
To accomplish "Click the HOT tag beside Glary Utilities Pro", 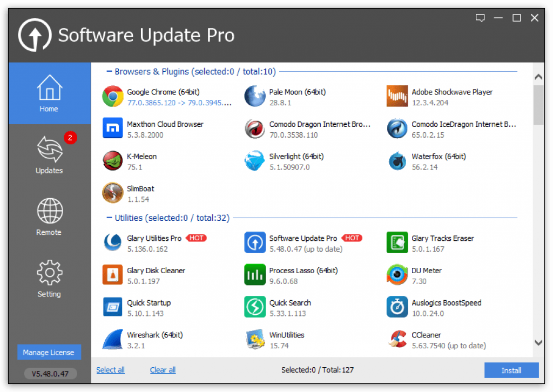I will [x=196, y=238].
